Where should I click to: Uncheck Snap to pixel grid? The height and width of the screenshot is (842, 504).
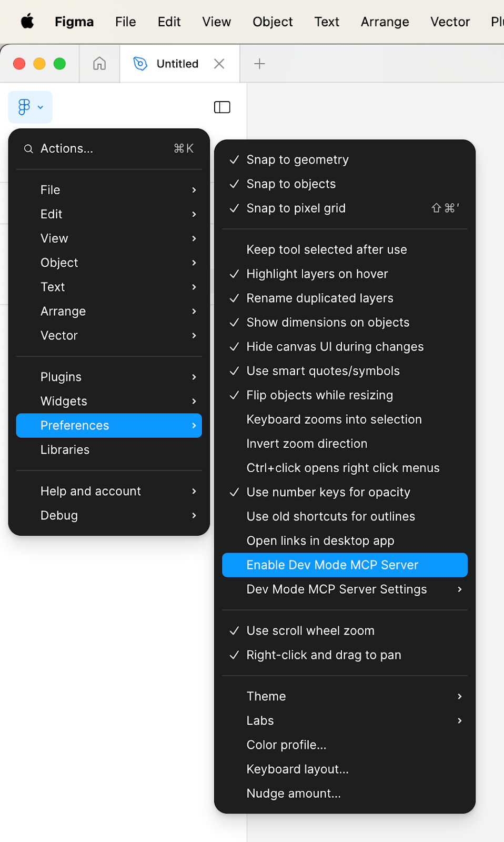296,208
